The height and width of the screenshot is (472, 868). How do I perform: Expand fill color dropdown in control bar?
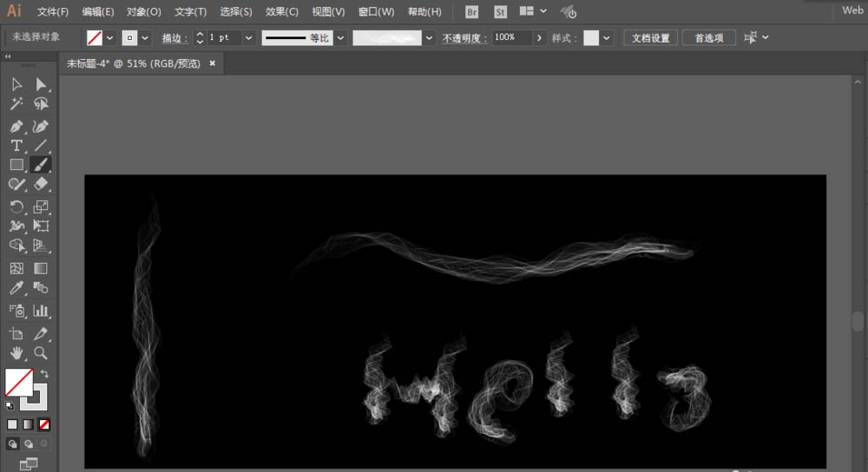click(x=109, y=37)
